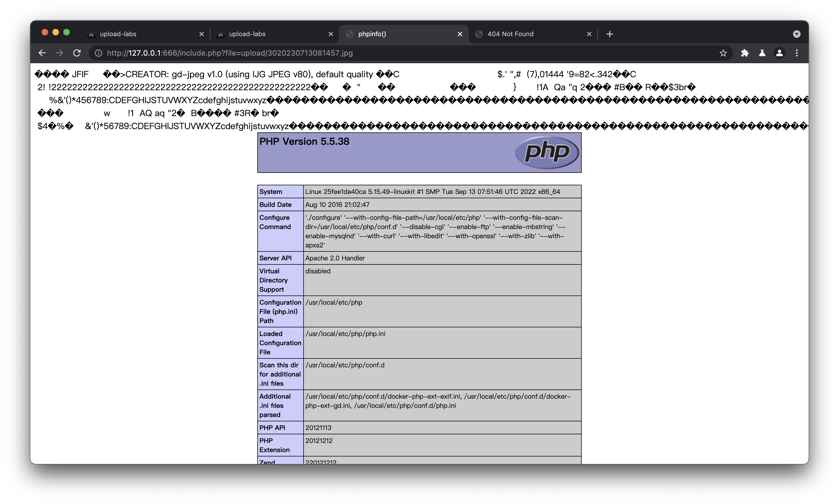Open the Extensions puzzle icon

tap(745, 53)
